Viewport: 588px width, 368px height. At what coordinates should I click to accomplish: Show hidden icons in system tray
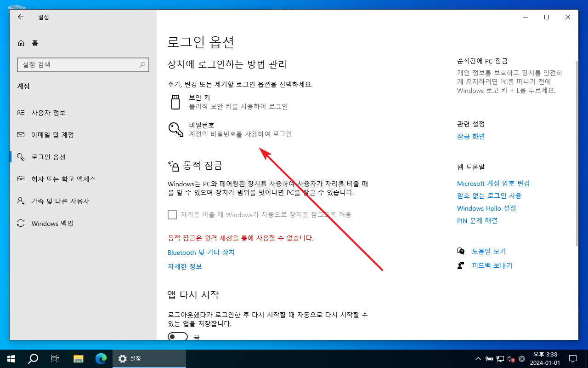[478, 358]
